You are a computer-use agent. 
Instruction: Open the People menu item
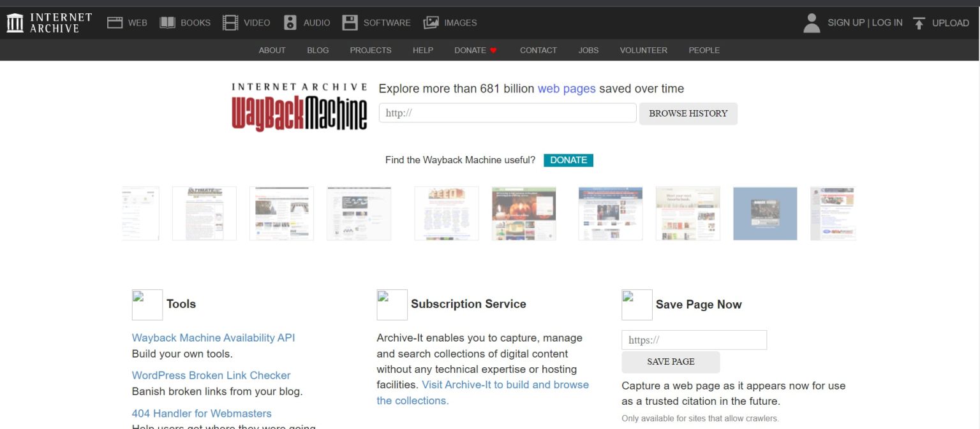704,50
